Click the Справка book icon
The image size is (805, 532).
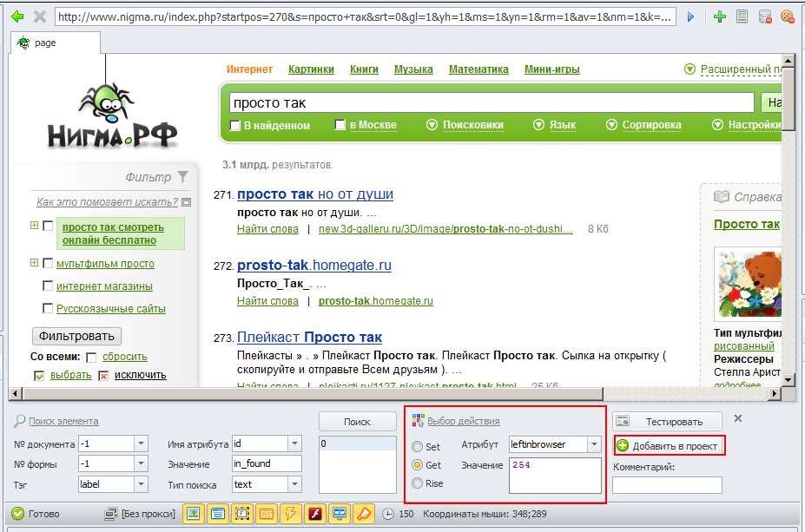pos(722,197)
